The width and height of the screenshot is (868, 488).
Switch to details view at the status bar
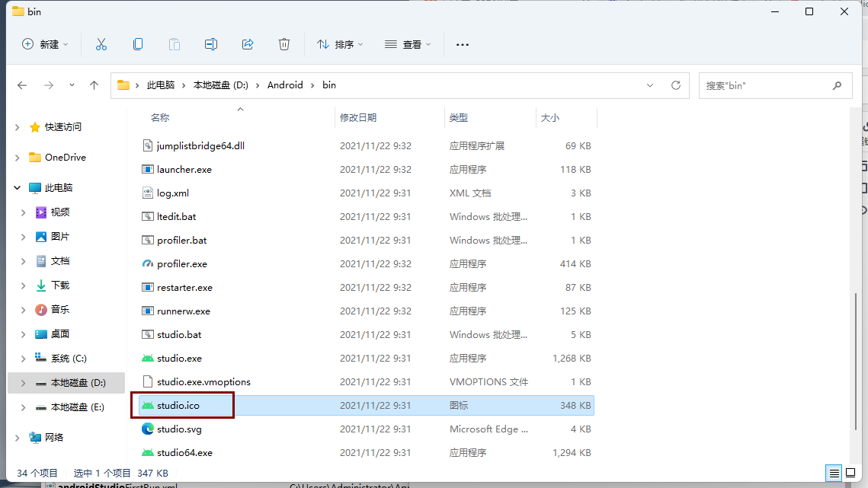pos(834,473)
